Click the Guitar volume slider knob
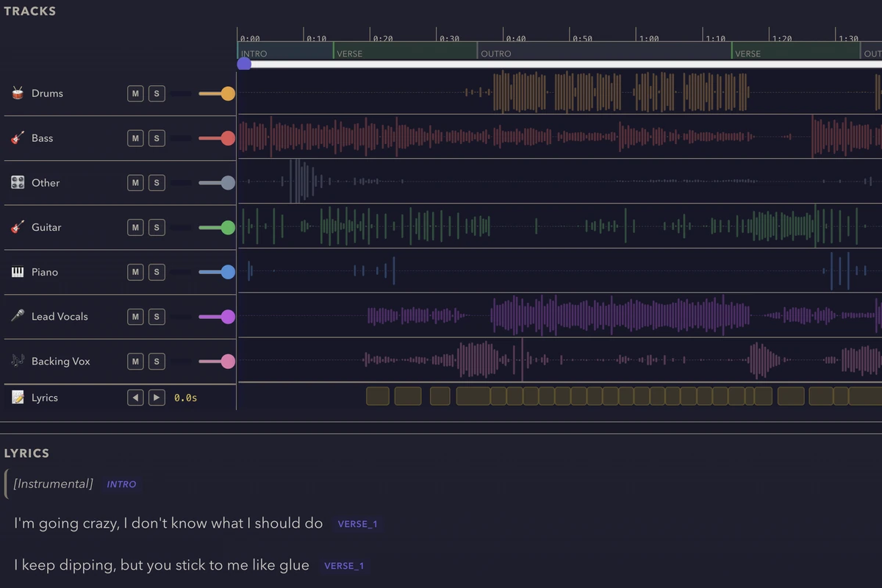Viewport: 882px width, 588px height. pos(228,228)
